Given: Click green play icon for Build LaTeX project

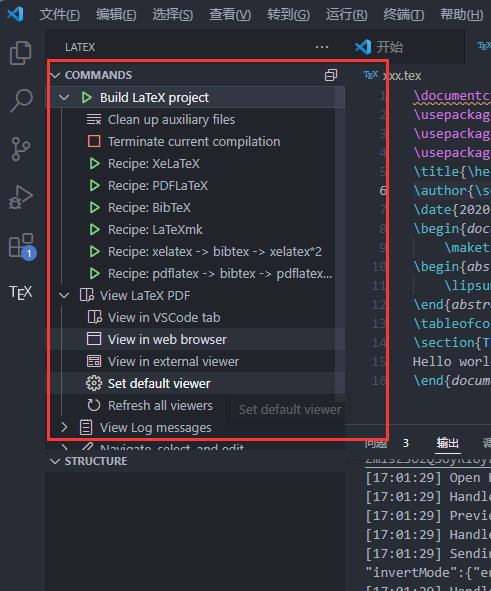Looking at the screenshot, I should point(87,98).
